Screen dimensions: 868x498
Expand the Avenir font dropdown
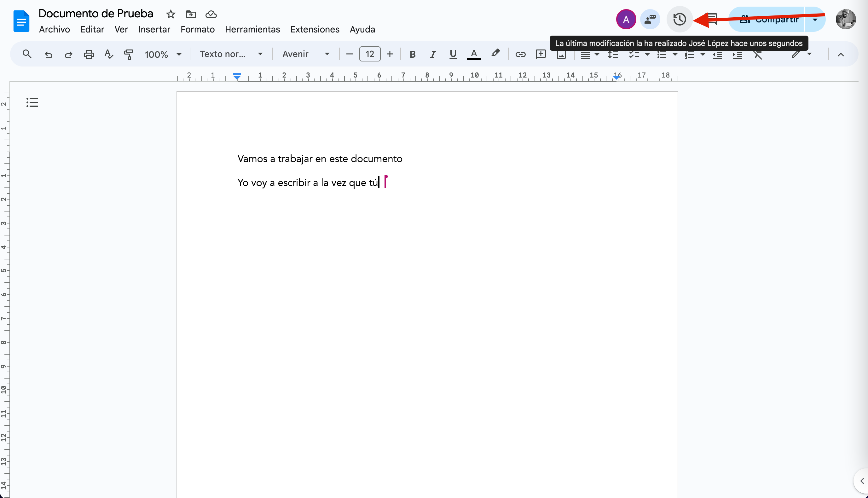click(x=305, y=54)
